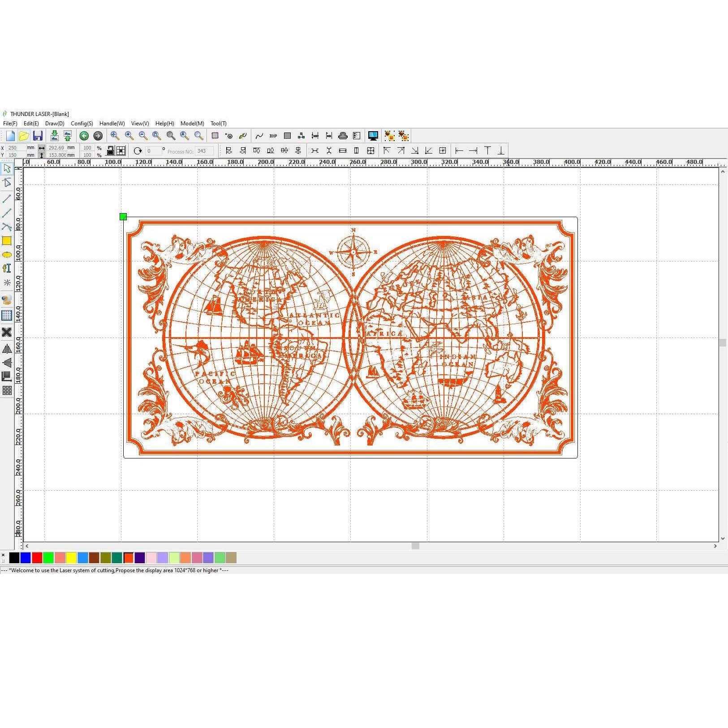The image size is (728, 728).
Task: Pick the selected orange-red color swatch
Action: click(x=129, y=557)
